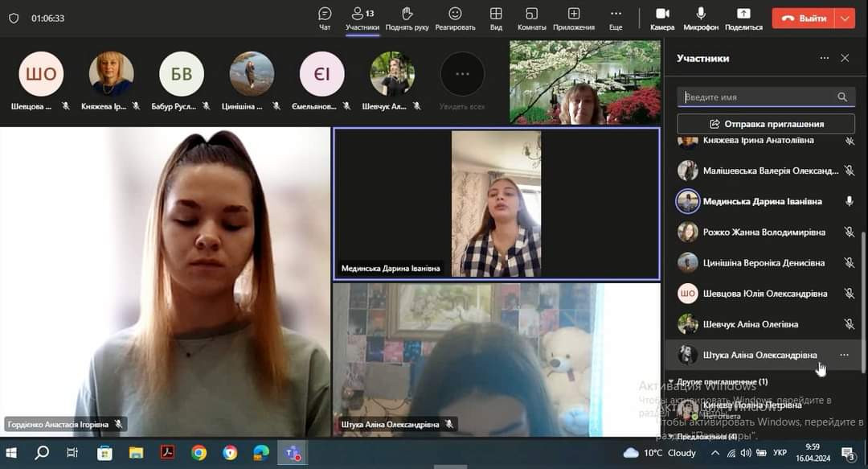Screen dimensions: 868x469
Task: Show hidden system tray icons
Action: [715, 453]
